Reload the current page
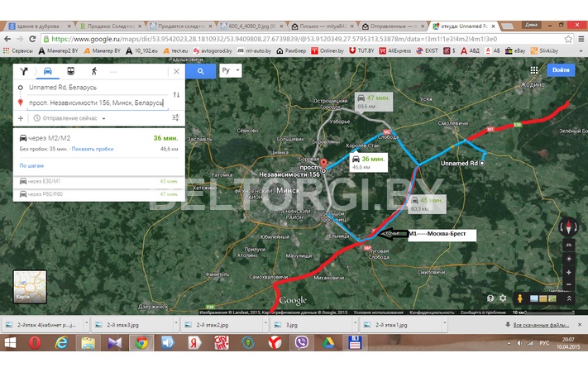 [32, 39]
